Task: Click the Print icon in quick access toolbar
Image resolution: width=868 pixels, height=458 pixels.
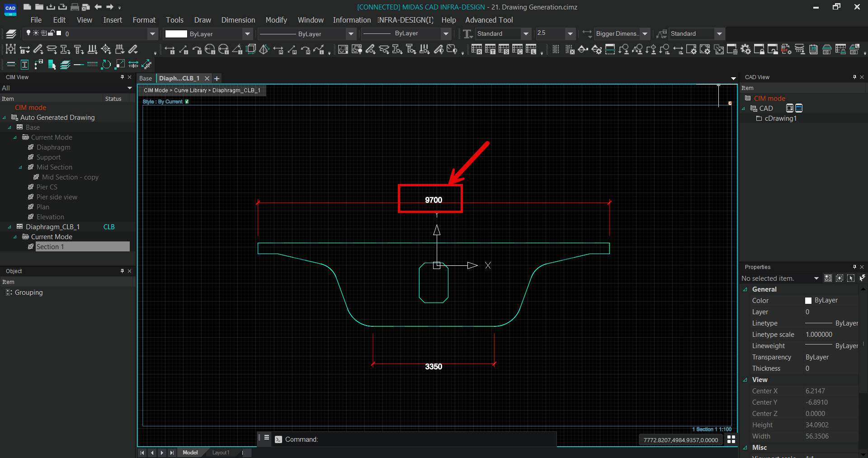Action: point(75,7)
